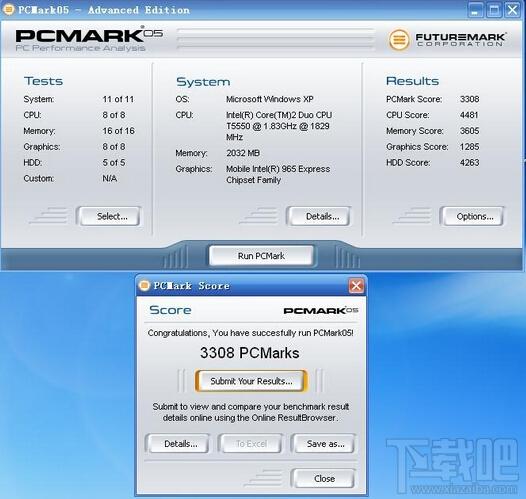Click Save as... in Score dialog

click(x=324, y=444)
